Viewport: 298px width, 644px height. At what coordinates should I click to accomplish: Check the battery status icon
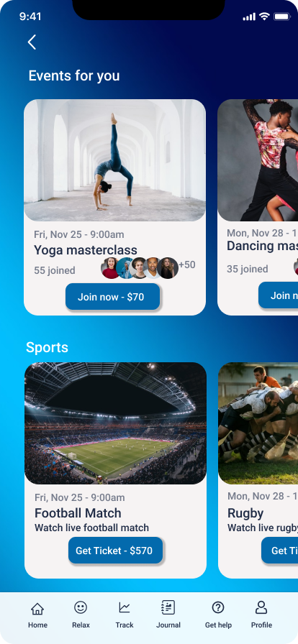coord(282,17)
